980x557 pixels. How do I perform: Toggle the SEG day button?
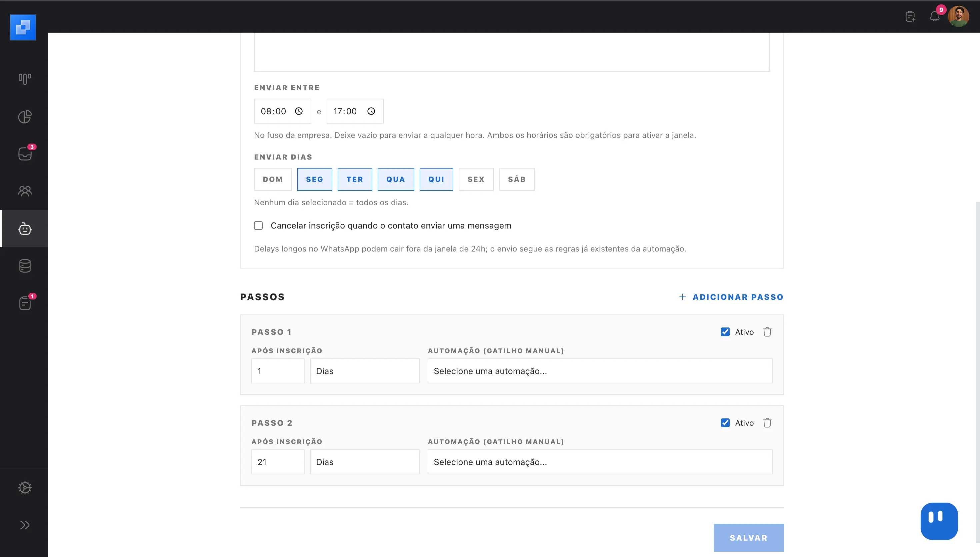pos(315,180)
